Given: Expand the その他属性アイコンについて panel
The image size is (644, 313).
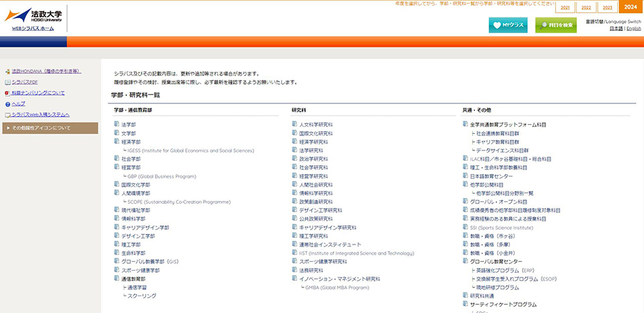Looking at the screenshot, I should [x=50, y=128].
